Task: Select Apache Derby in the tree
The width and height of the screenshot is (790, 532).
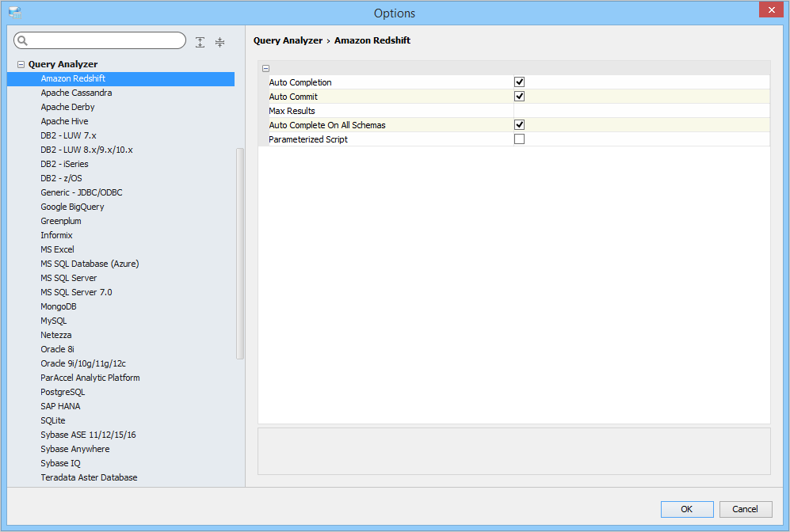Action: [67, 107]
